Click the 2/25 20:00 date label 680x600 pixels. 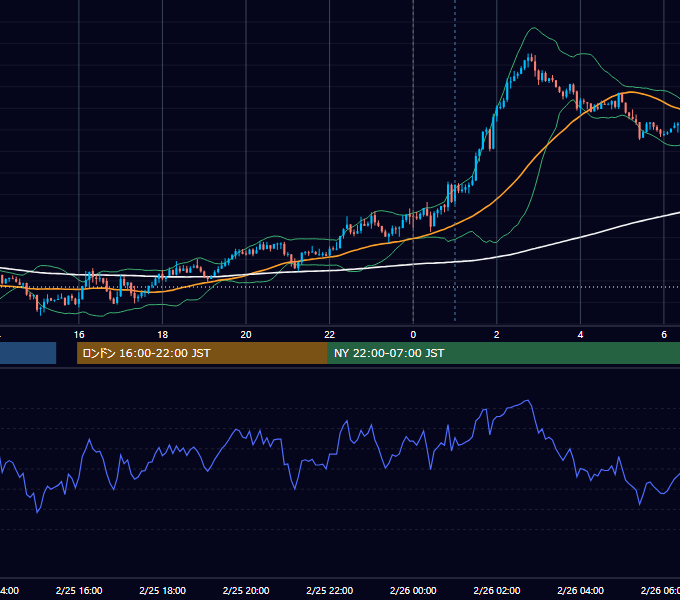click(x=246, y=590)
